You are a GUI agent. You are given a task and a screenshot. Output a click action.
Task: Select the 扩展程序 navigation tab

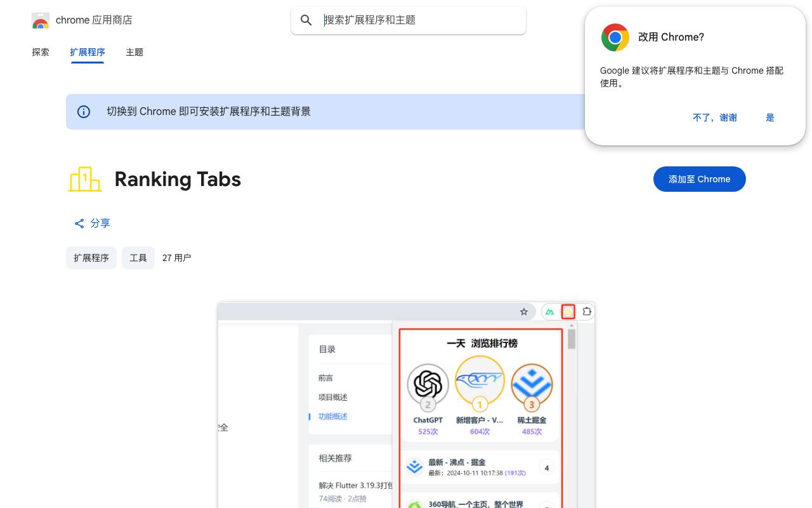(x=88, y=52)
